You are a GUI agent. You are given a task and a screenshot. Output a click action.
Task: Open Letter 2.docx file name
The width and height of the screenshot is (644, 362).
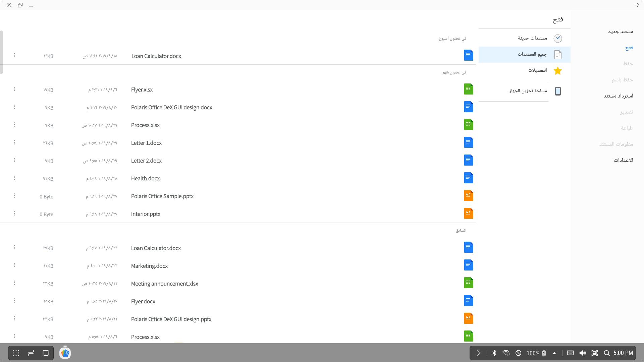click(x=146, y=161)
